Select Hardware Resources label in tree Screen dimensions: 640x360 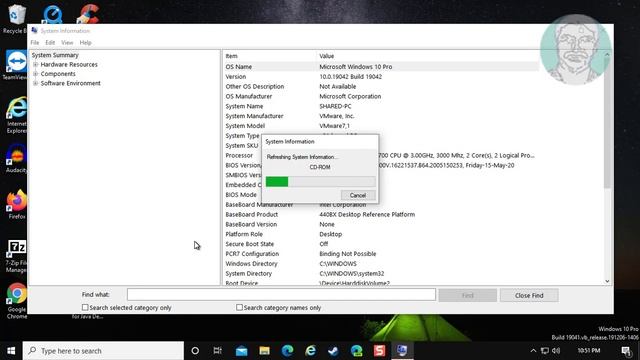pos(69,64)
